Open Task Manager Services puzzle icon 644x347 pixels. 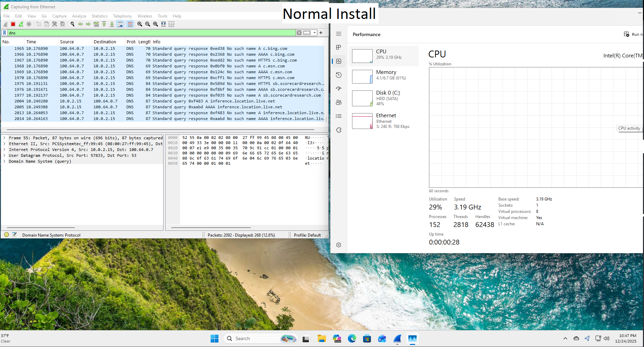coord(339,130)
